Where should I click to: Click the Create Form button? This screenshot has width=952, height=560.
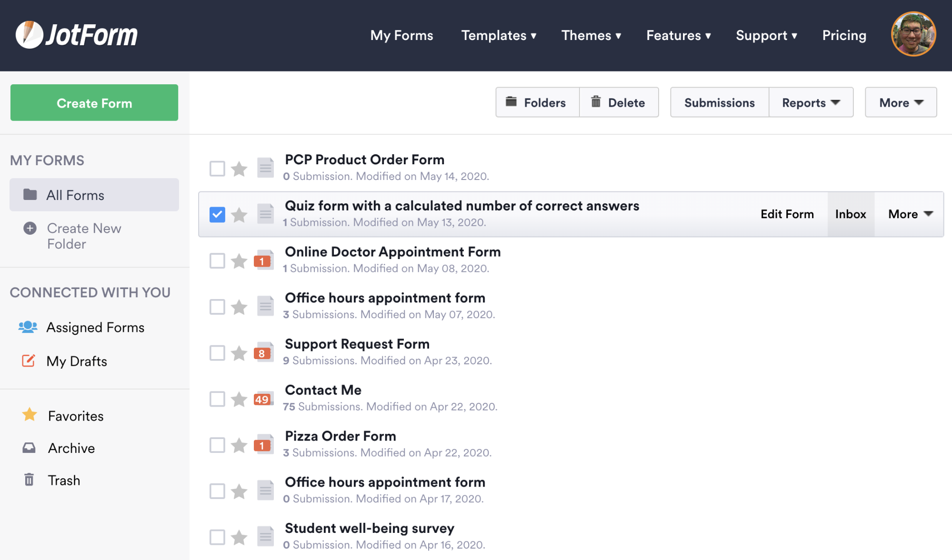[94, 103]
